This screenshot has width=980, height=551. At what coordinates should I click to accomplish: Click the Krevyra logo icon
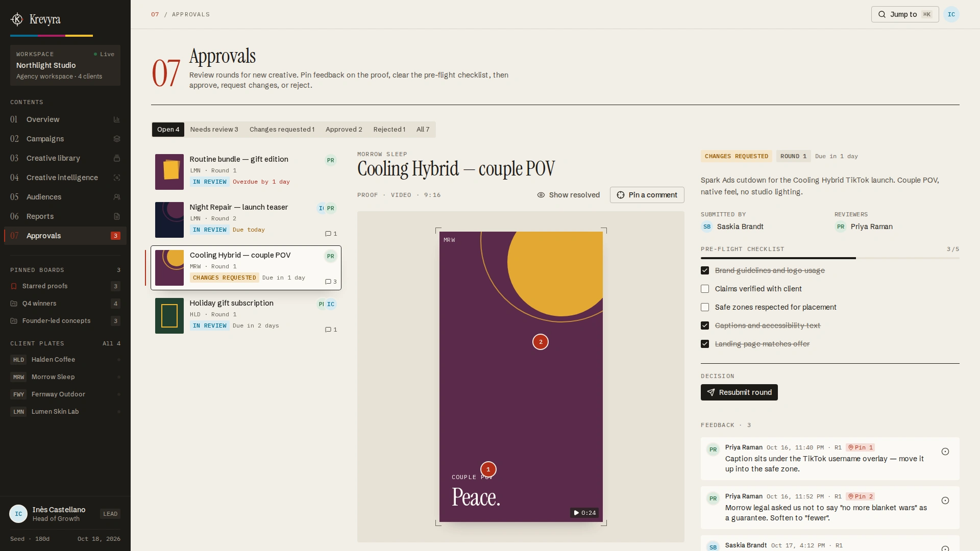tap(17, 19)
